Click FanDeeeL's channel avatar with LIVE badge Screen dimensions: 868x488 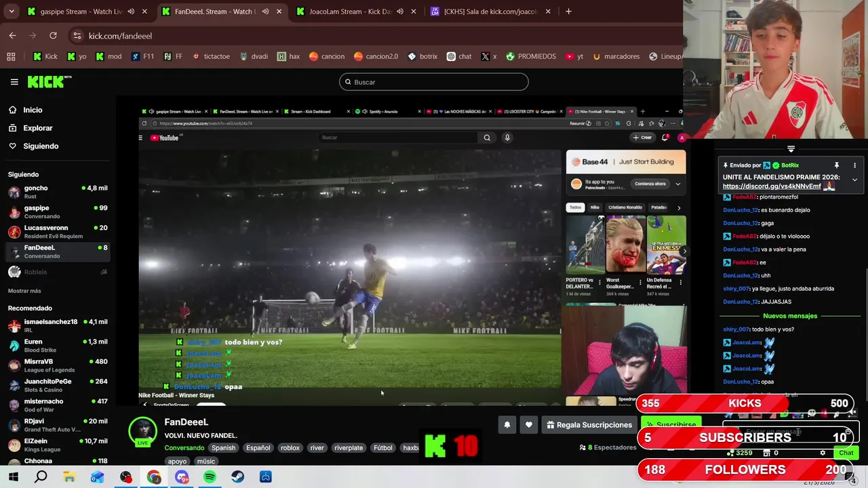coord(143,432)
